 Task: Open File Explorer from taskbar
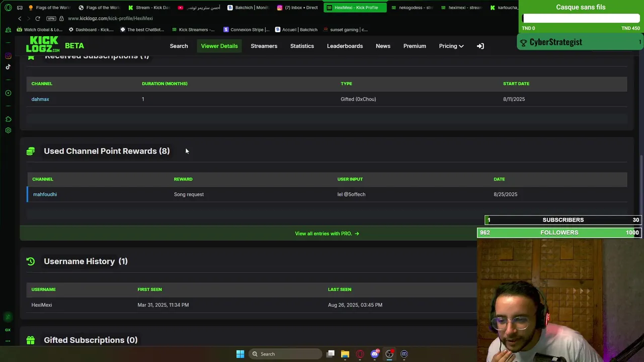tap(345, 354)
